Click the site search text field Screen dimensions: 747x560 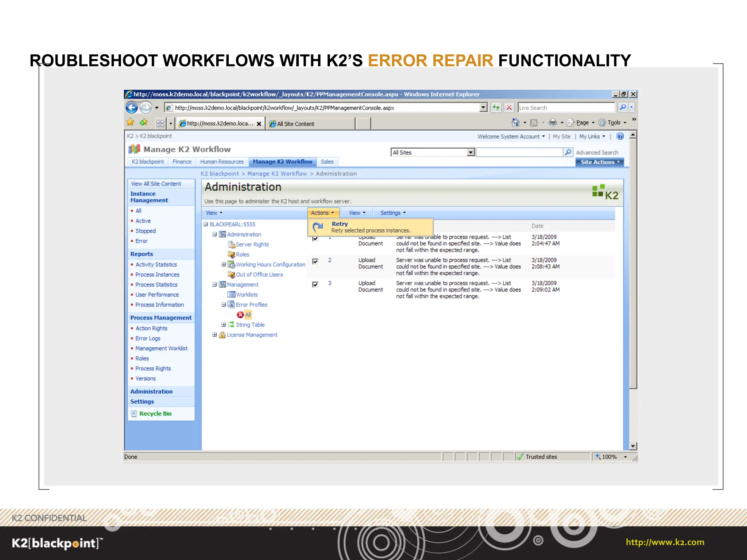coord(519,152)
